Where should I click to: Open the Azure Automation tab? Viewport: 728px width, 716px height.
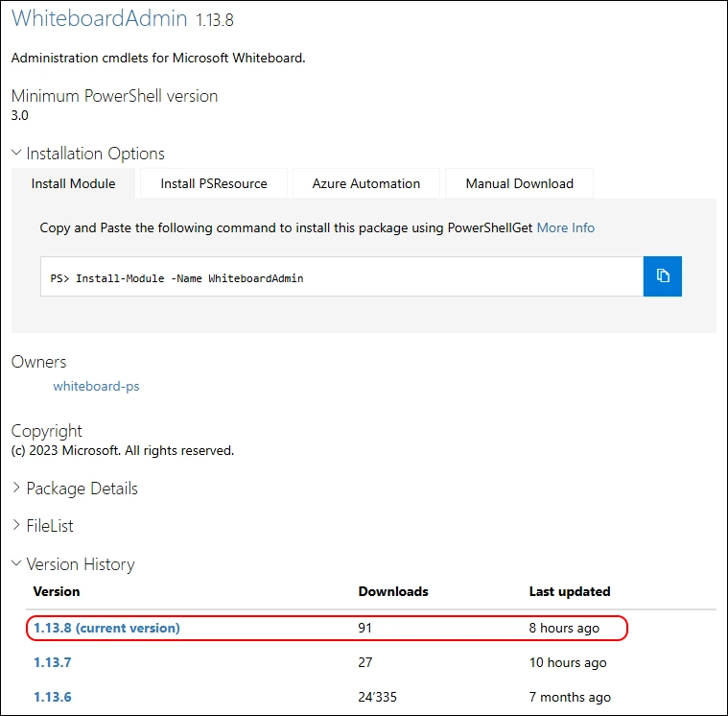365,183
